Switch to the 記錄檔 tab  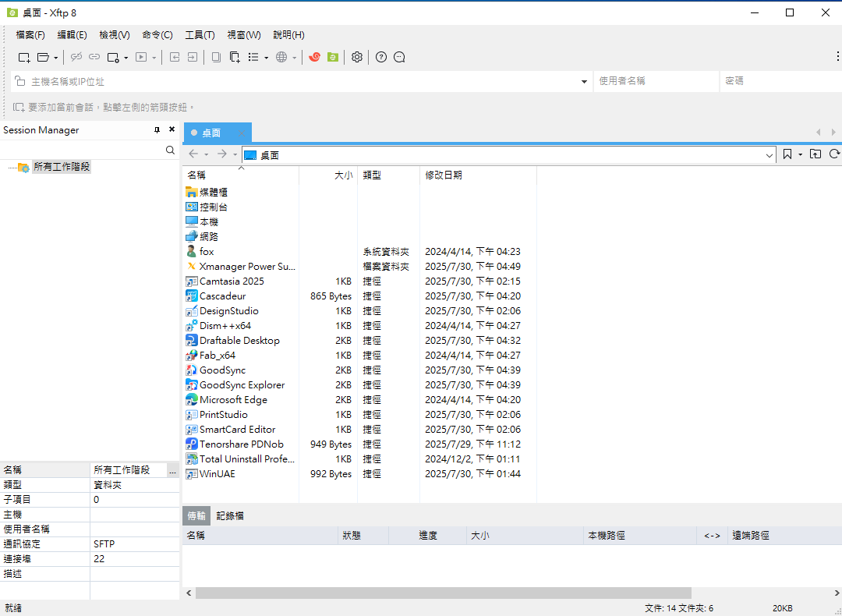click(x=230, y=515)
